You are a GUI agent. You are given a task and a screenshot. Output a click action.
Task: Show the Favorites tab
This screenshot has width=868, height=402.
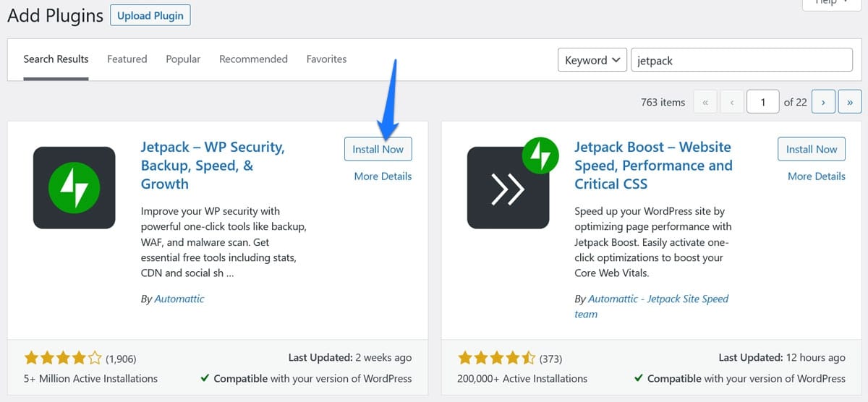point(326,59)
